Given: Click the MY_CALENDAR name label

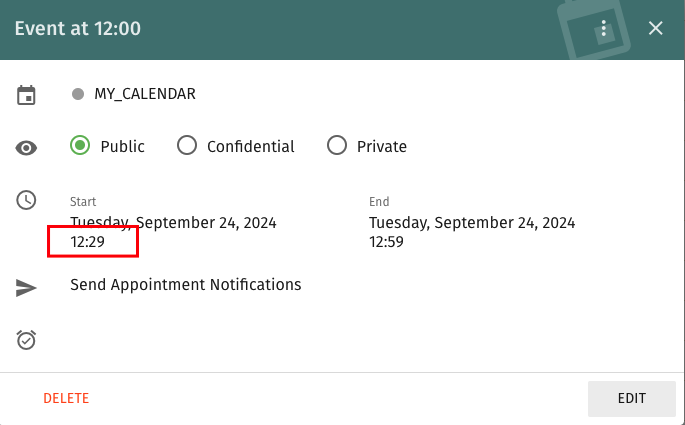Looking at the screenshot, I should point(145,94).
